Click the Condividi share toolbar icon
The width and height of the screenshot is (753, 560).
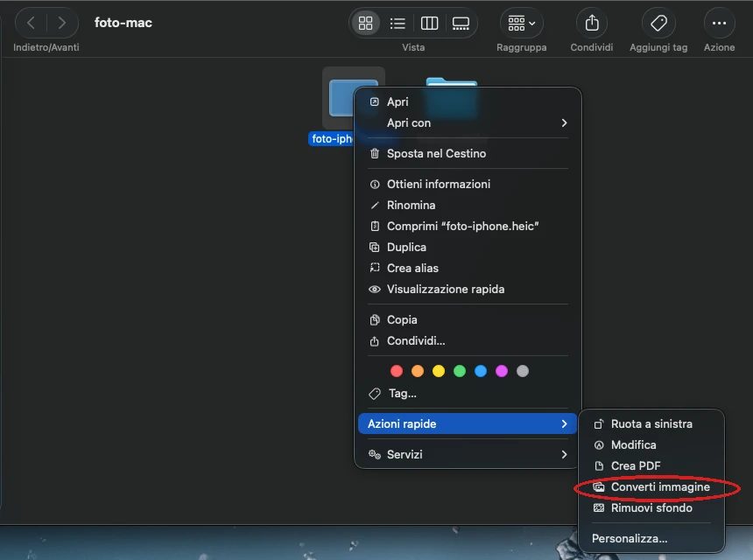coord(592,23)
